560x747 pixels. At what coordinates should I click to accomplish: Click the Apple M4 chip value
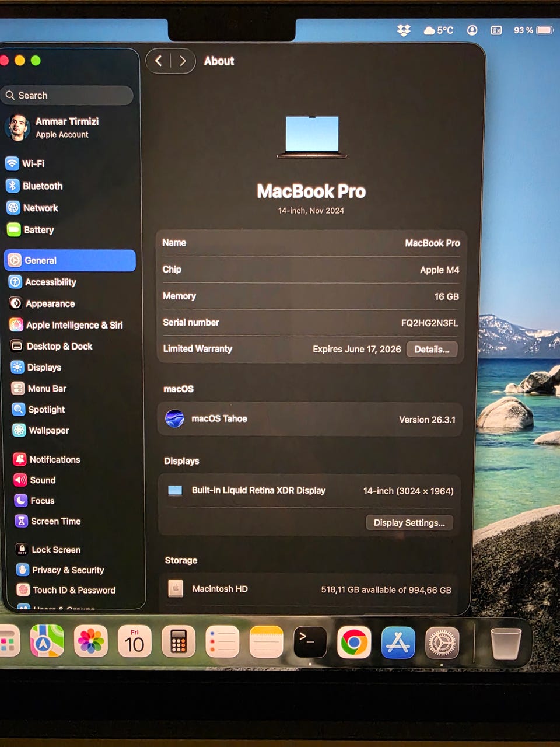(439, 270)
